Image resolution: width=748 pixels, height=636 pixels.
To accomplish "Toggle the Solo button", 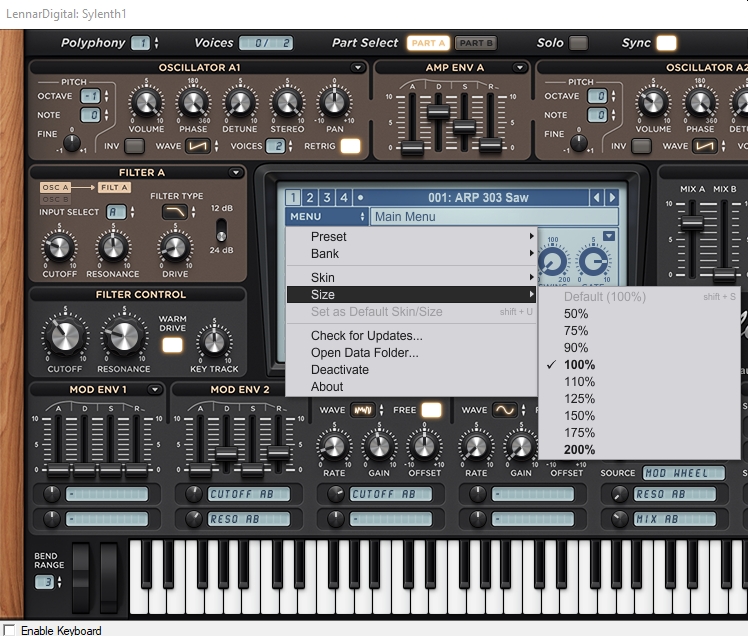I will point(578,43).
